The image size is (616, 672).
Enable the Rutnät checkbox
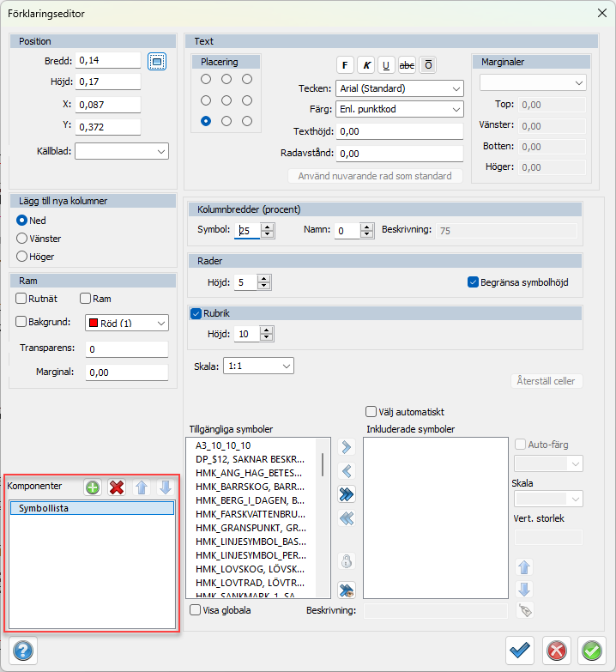tap(22, 299)
